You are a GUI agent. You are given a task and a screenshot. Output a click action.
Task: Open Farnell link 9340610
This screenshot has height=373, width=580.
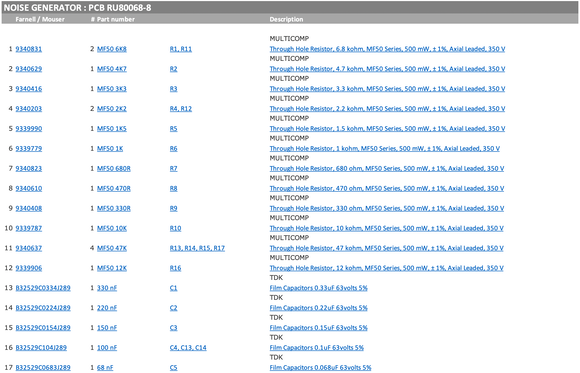(x=28, y=189)
